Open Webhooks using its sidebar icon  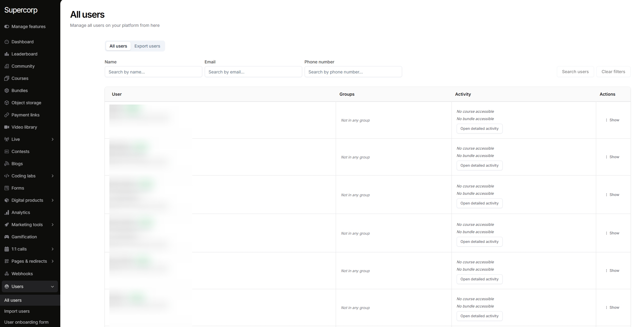(x=7, y=274)
